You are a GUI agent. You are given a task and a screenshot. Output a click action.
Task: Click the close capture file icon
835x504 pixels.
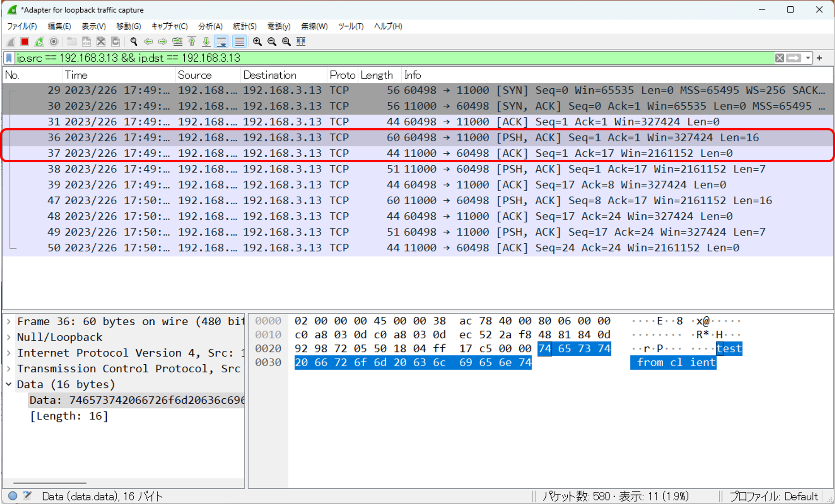point(101,42)
